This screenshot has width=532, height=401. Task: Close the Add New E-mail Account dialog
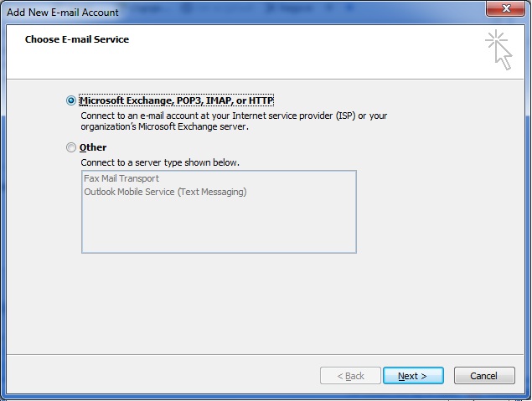504,11
